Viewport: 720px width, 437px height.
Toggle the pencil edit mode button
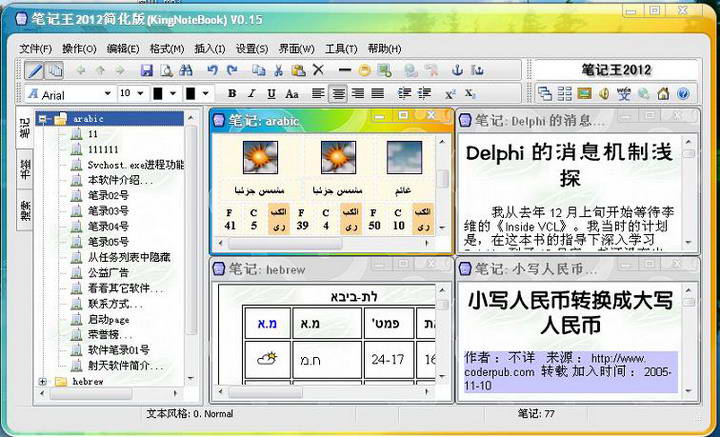click(34, 70)
